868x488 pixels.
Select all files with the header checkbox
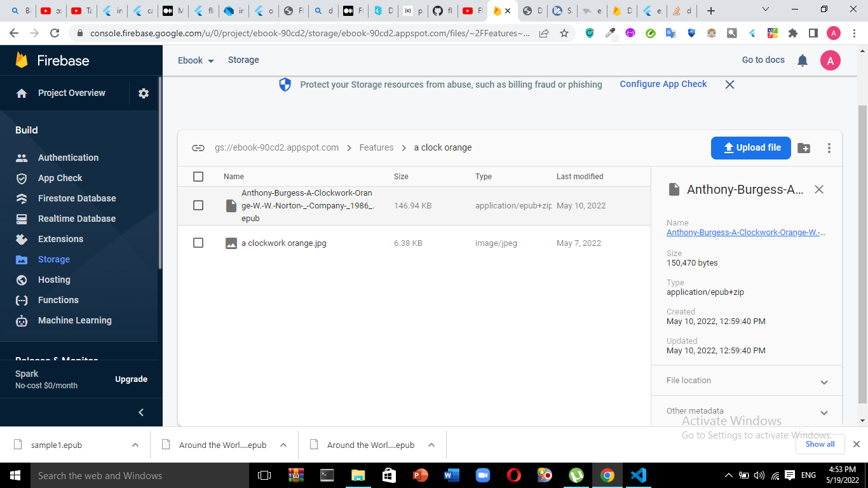(198, 177)
